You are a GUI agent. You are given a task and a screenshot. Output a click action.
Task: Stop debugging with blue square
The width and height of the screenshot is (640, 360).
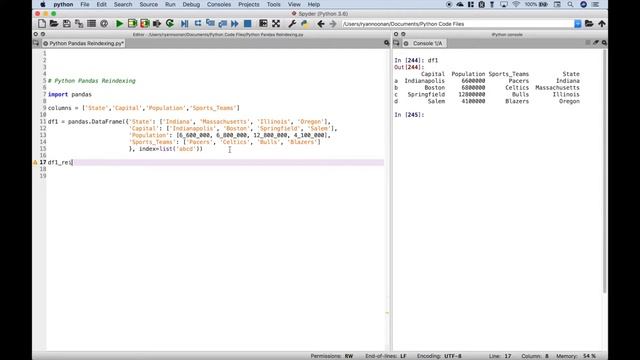click(248, 24)
